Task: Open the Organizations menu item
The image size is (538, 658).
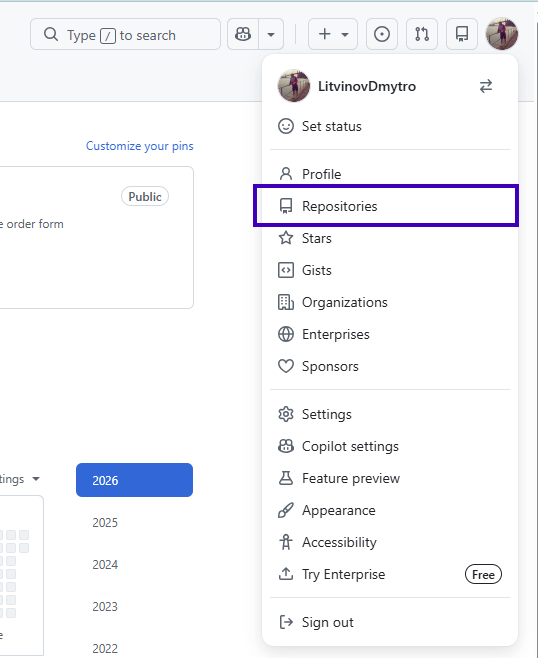Action: pyautogui.click(x=390, y=303)
